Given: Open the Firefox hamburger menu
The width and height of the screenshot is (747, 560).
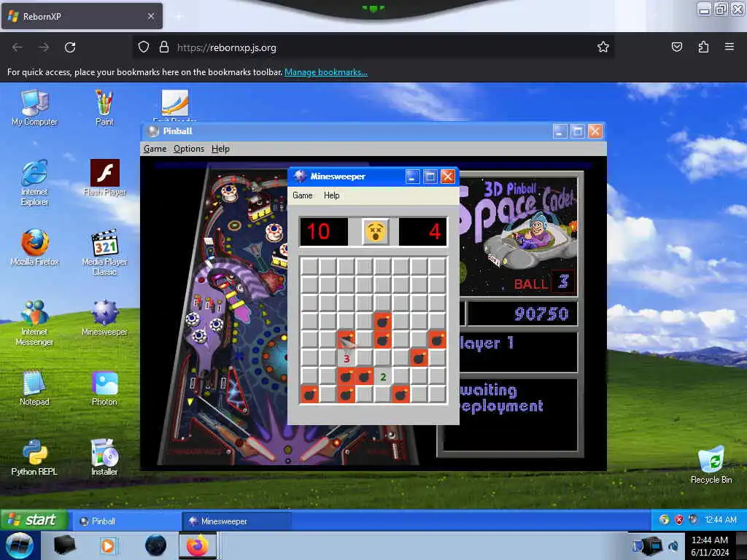Looking at the screenshot, I should (x=729, y=47).
